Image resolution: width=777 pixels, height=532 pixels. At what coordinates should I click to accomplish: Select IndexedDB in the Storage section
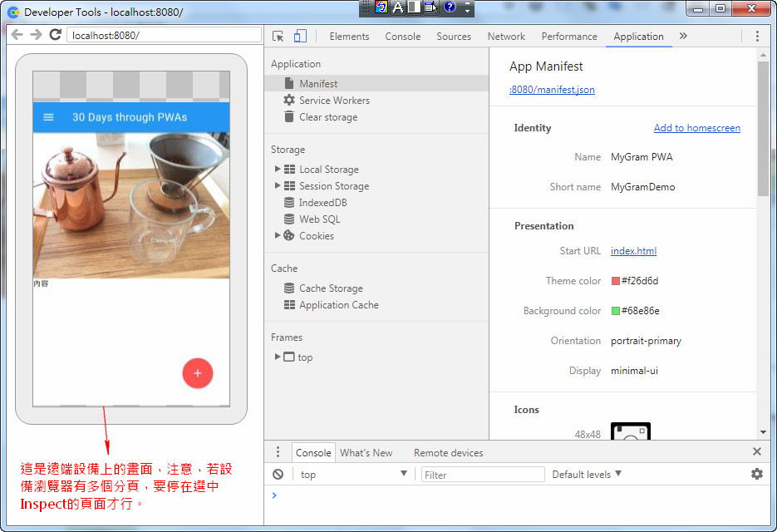point(322,202)
